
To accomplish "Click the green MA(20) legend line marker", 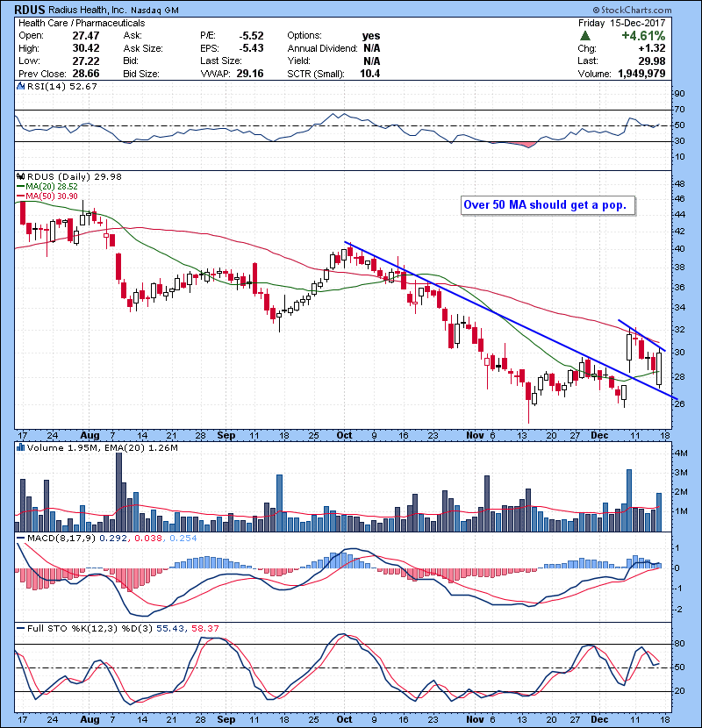I will [20, 186].
